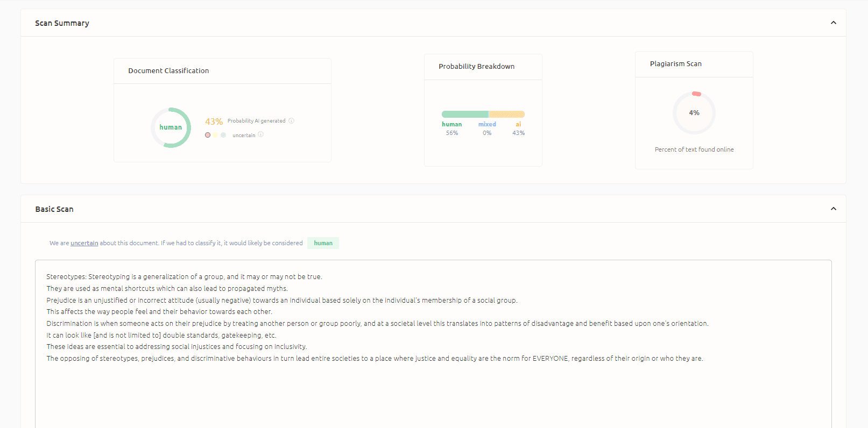
Task: Click the human classification donut chart
Action: click(171, 127)
